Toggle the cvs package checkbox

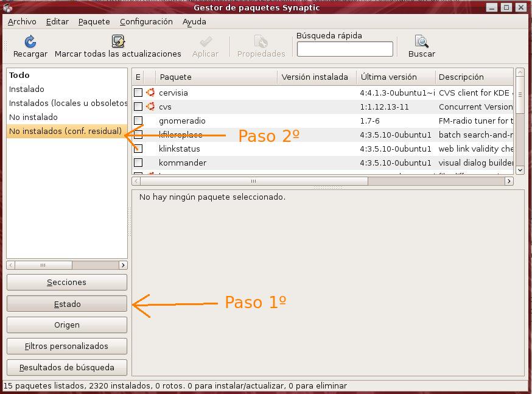click(x=138, y=107)
